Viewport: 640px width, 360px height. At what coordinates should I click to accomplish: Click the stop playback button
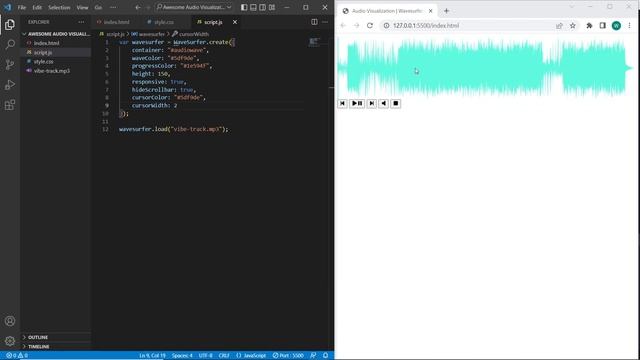point(396,104)
